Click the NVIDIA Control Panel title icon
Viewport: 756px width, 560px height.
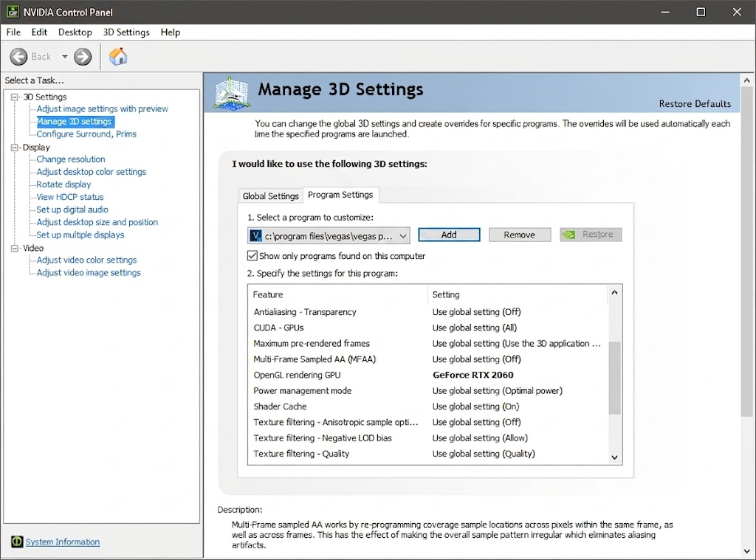click(13, 12)
